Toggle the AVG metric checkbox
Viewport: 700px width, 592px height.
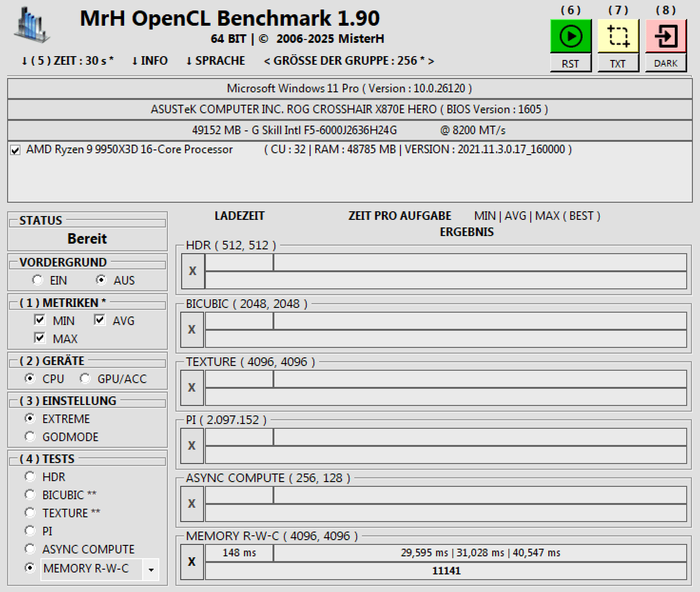tap(99, 320)
